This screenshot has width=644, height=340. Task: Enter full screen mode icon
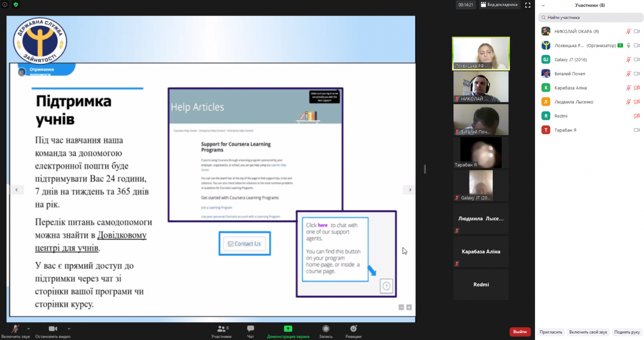tap(528, 5)
